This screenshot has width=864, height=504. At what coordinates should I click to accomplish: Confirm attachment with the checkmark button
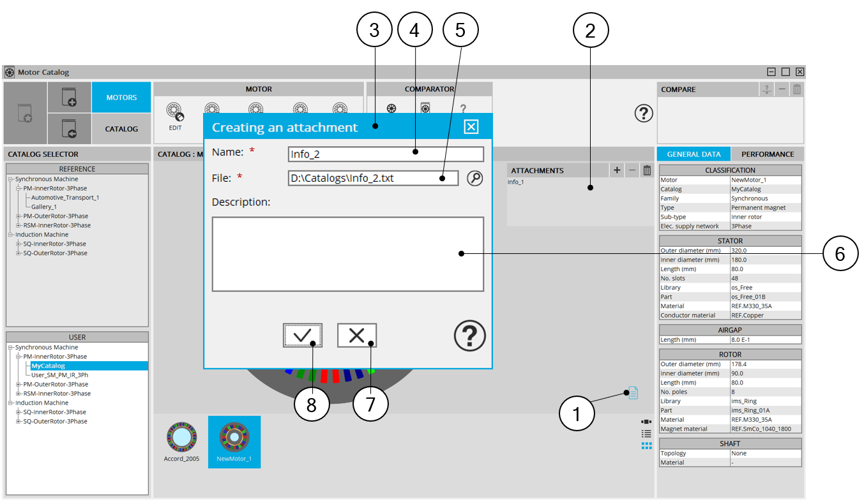pyautogui.click(x=303, y=335)
